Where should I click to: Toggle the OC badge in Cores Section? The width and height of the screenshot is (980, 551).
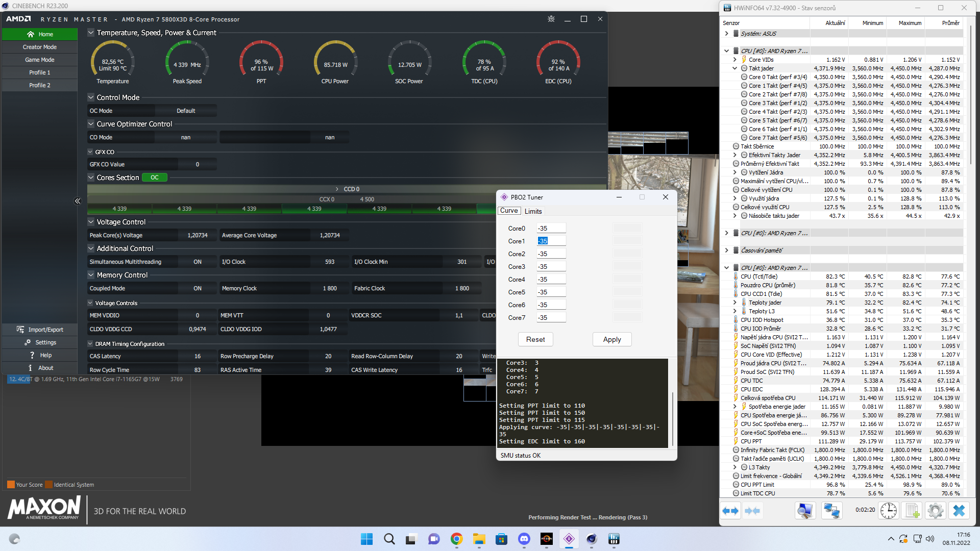[154, 178]
